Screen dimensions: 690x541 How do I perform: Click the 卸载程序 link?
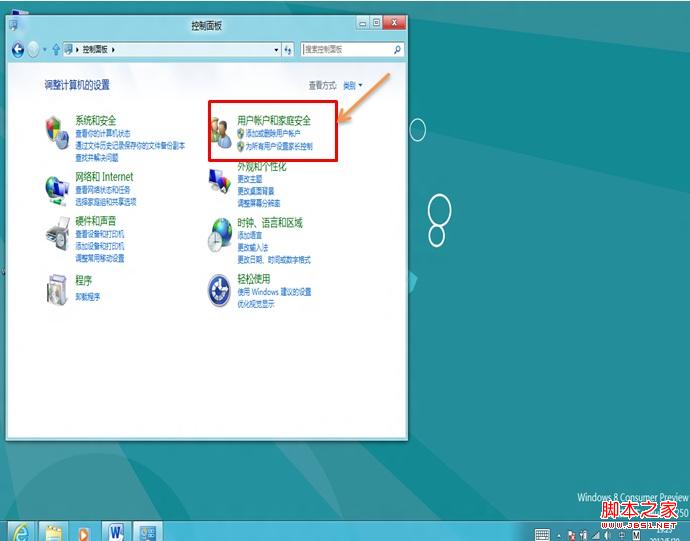click(88, 297)
